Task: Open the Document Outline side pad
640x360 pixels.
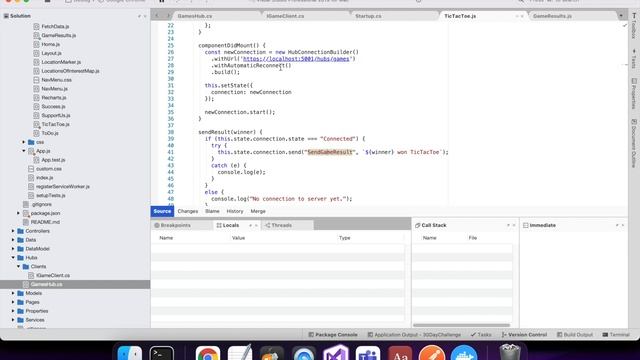Action: click(x=634, y=143)
